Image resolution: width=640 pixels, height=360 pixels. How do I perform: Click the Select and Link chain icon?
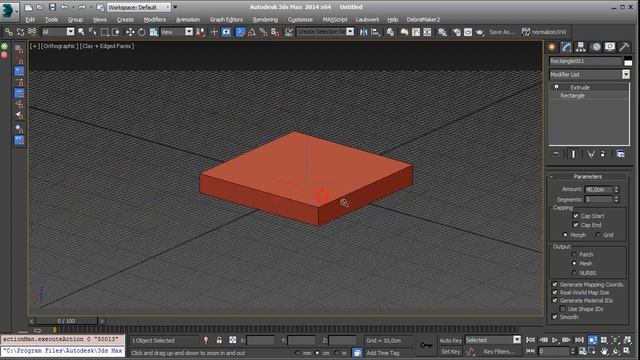pyautogui.click(x=9, y=32)
